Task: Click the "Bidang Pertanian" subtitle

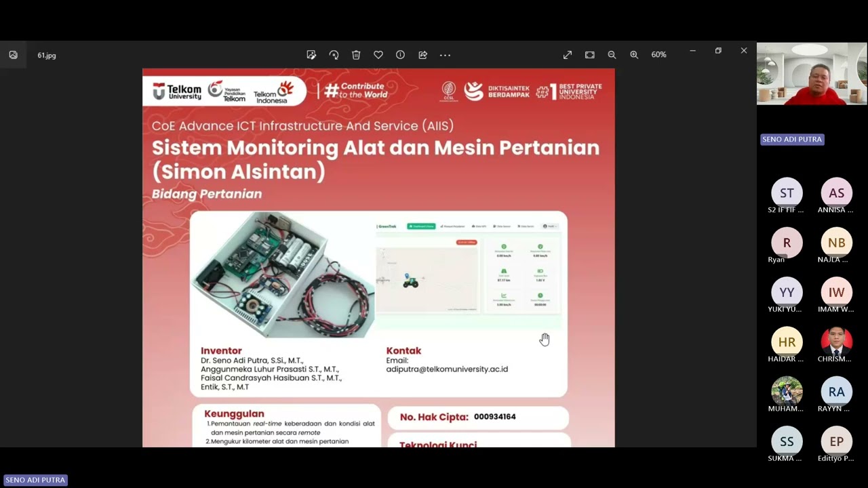Action: coord(207,195)
